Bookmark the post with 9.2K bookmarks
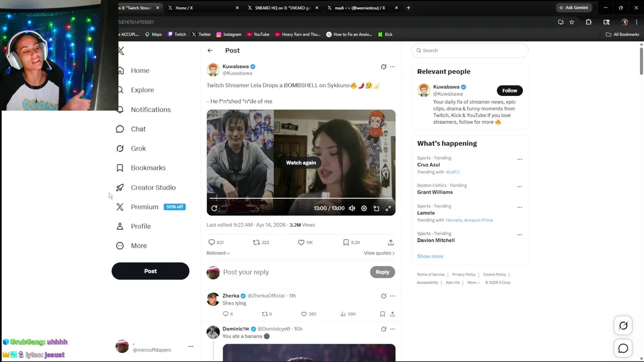This screenshot has width=644, height=362. pos(346,242)
